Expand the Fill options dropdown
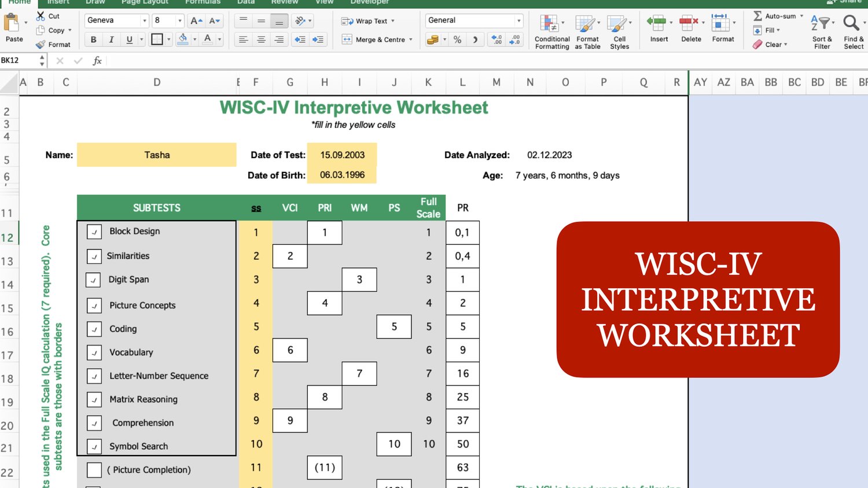Image resolution: width=868 pixels, height=488 pixels. (778, 30)
